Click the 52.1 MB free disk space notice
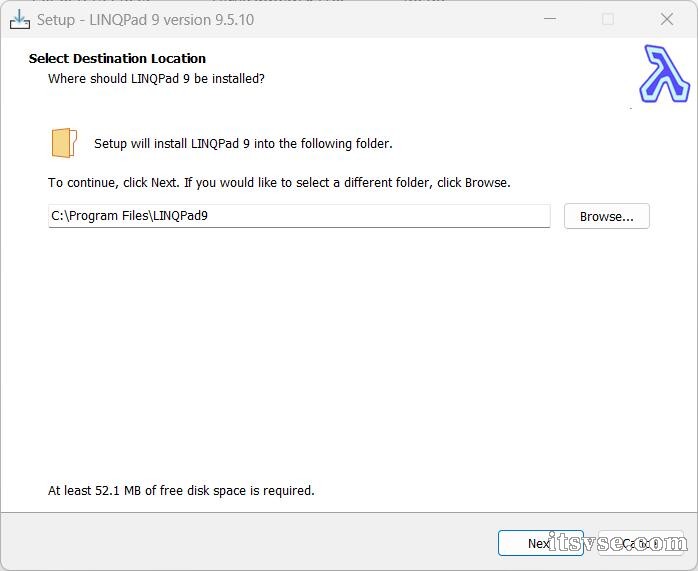The image size is (698, 571). tap(181, 490)
